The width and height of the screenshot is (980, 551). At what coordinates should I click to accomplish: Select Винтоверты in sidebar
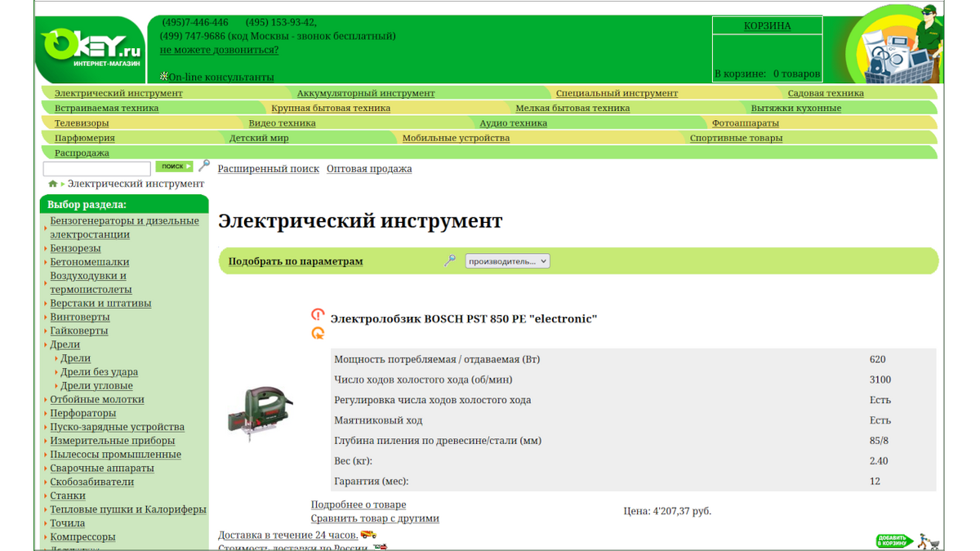(80, 317)
